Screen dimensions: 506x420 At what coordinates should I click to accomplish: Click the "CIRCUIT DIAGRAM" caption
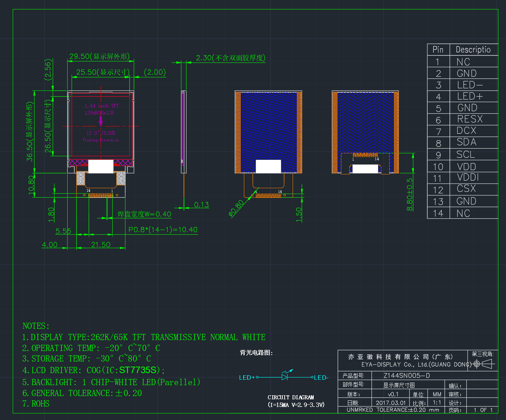(291, 397)
